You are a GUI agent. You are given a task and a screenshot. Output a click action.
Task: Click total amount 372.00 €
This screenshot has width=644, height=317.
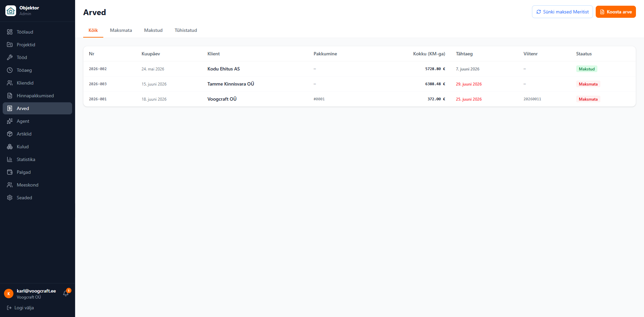point(436,99)
